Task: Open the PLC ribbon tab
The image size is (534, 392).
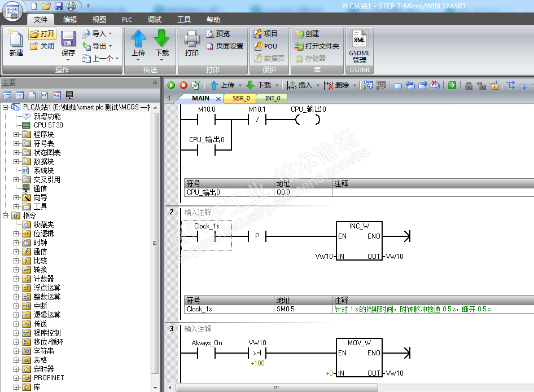Action: pos(127,19)
